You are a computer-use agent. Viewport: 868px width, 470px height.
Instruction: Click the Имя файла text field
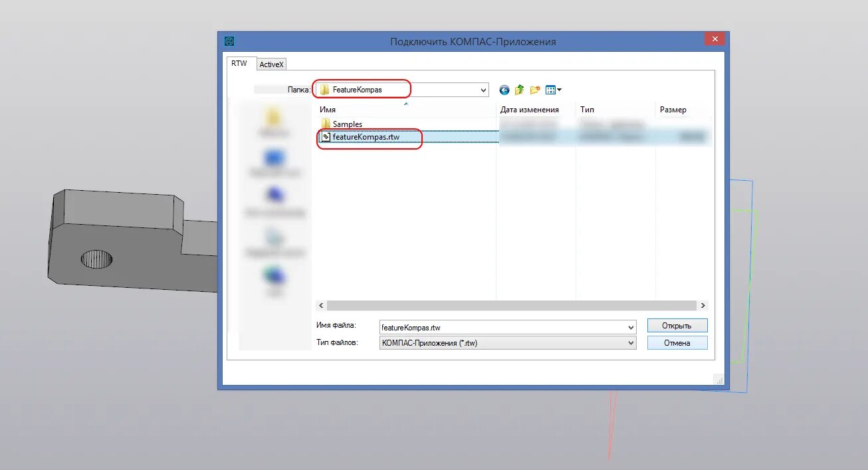pos(502,327)
